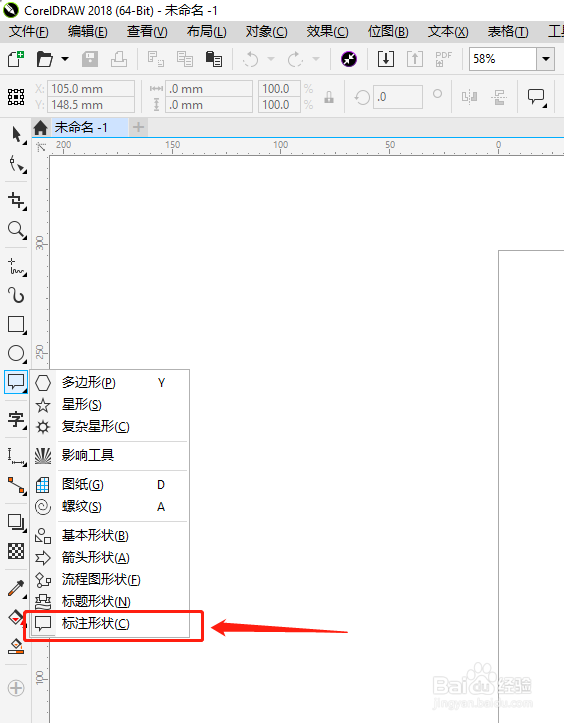Choose 影响工具 from the flyout

pyautogui.click(x=111, y=455)
